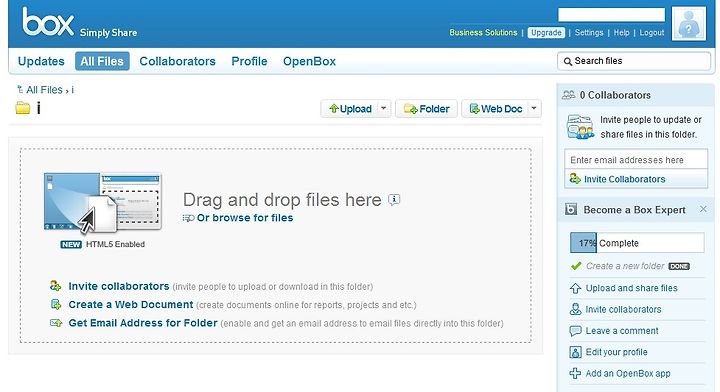The image size is (720, 392).
Task: Click Create a new folder completed item
Action: click(625, 266)
